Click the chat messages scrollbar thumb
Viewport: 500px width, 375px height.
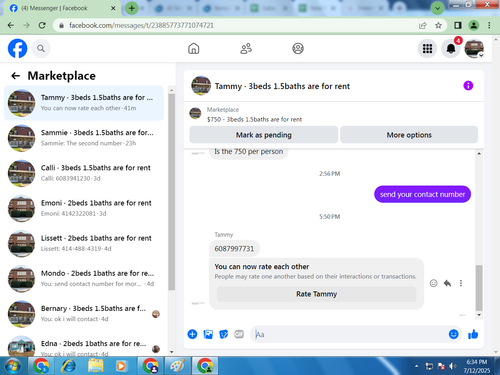pyautogui.click(x=479, y=288)
